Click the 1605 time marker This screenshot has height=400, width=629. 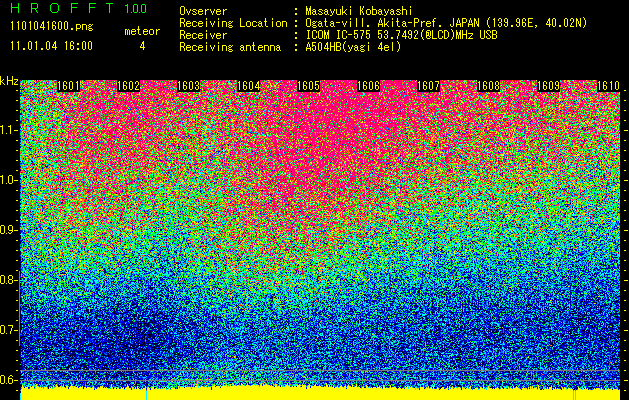click(x=308, y=86)
